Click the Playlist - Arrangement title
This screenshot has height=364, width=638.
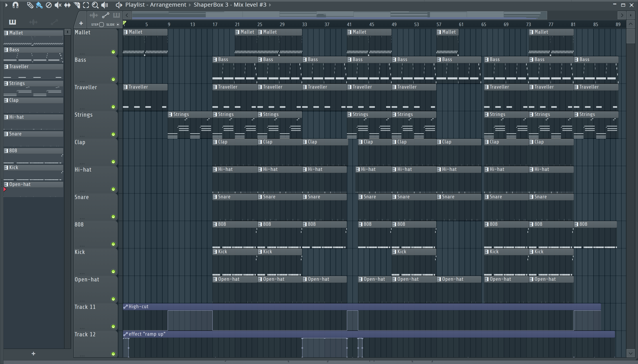pos(156,5)
